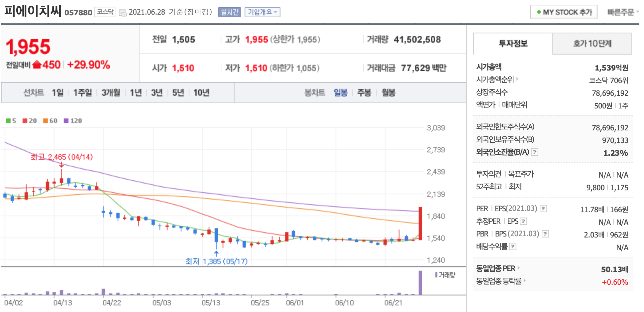Click the 거래량 volume legend marker
644x312 pixels.
436,275
